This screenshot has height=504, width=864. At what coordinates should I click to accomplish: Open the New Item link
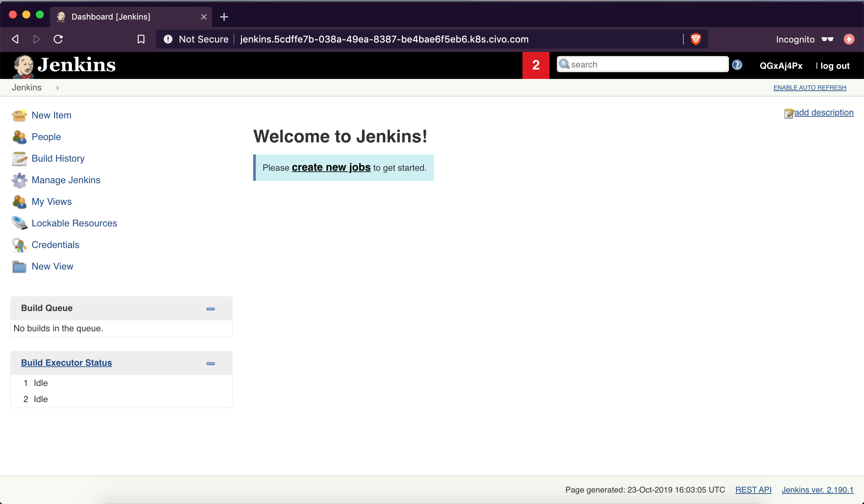click(x=51, y=115)
